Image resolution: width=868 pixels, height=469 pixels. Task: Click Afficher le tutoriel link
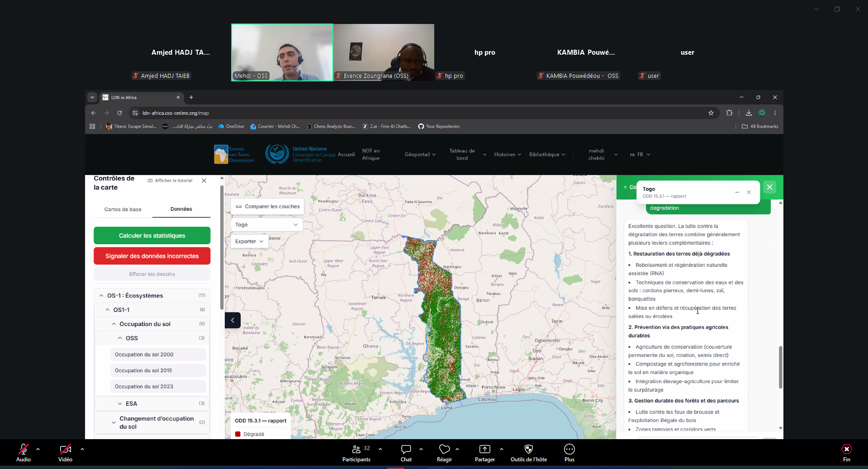click(x=170, y=180)
